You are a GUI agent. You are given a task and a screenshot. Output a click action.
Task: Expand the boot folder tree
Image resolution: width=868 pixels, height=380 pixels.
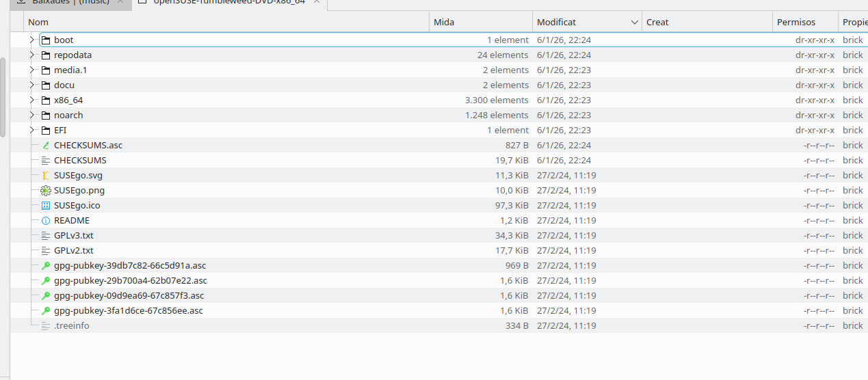[31, 40]
